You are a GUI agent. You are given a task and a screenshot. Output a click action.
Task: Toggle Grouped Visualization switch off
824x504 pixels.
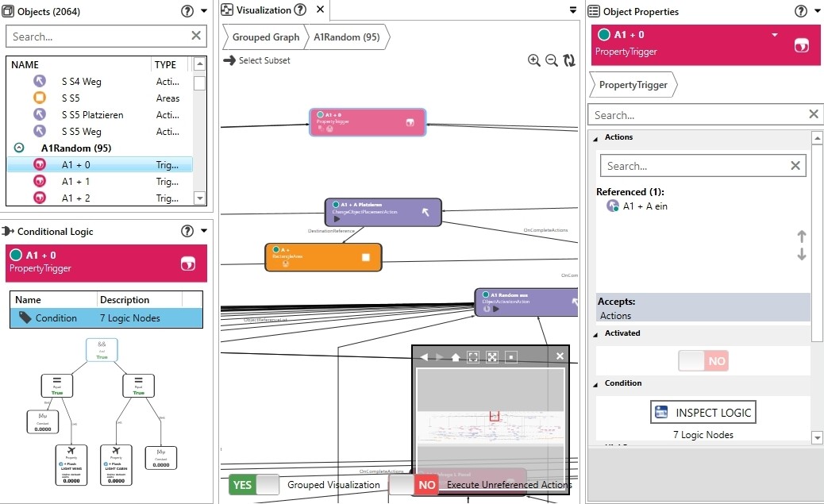click(x=254, y=484)
